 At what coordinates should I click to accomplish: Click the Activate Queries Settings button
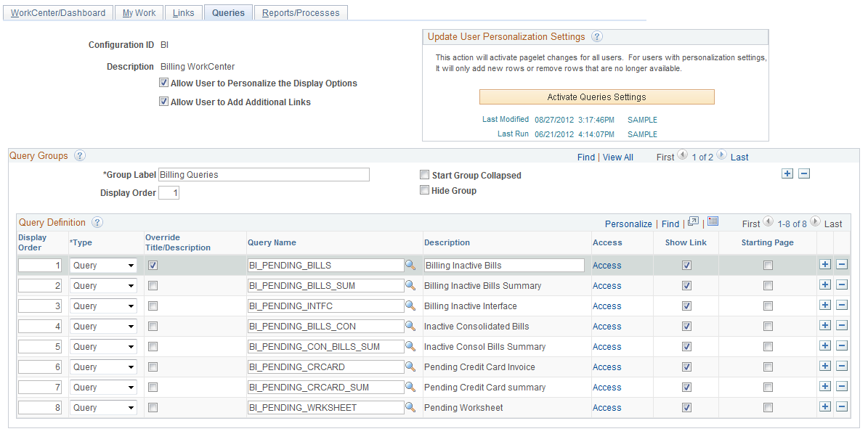(596, 97)
